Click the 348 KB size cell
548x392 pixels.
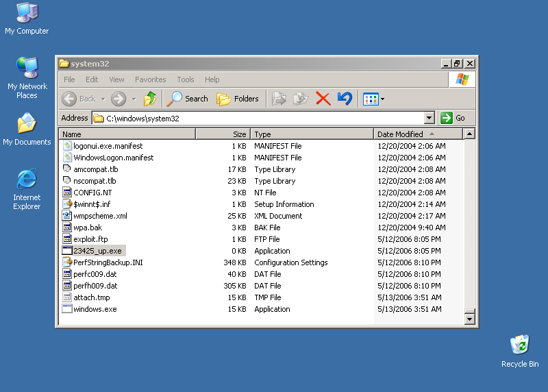coord(234,262)
